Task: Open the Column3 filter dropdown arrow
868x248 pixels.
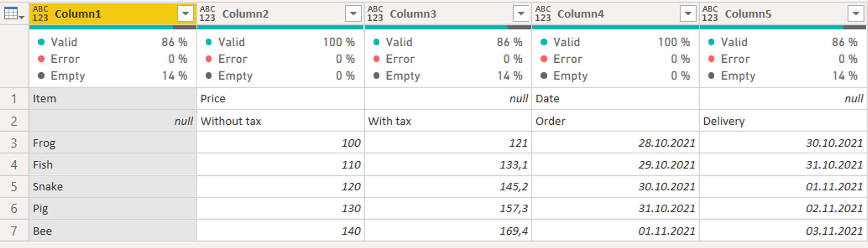Action: [x=521, y=14]
